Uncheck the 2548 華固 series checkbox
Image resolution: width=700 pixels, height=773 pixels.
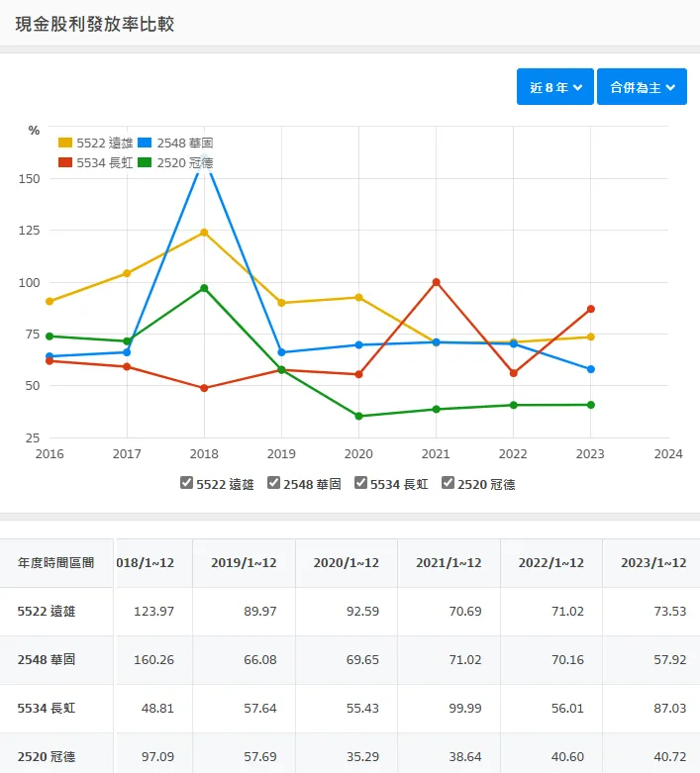pyautogui.click(x=273, y=483)
